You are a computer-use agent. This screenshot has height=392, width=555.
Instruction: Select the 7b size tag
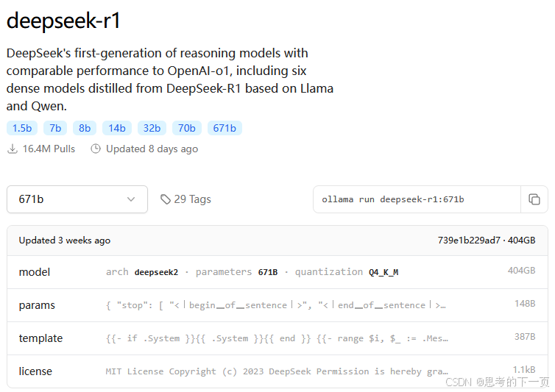pos(55,128)
